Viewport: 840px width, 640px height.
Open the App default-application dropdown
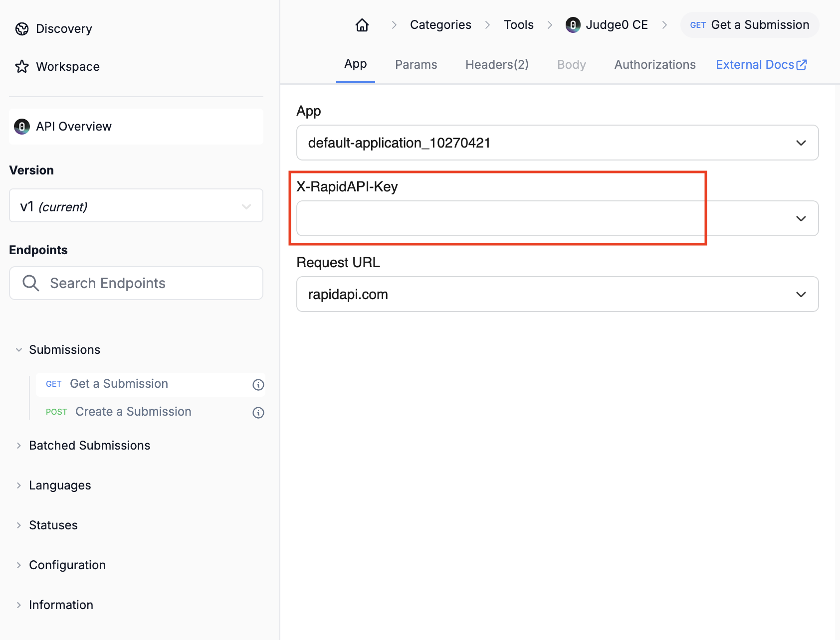click(558, 143)
